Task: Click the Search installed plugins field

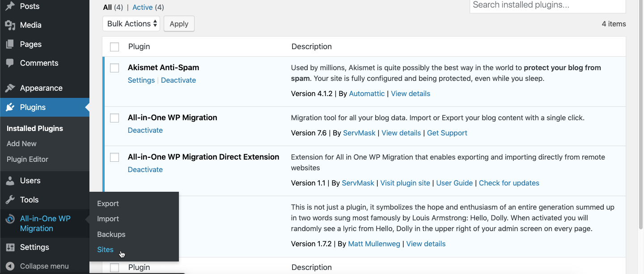Action: (x=547, y=5)
